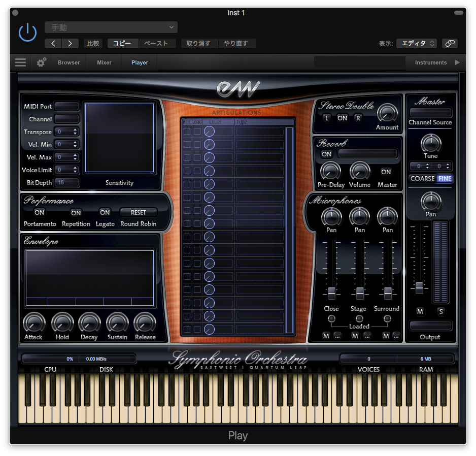This screenshot has height=456, width=476.
Task: Adjust the Master Tune knob
Action: click(431, 143)
